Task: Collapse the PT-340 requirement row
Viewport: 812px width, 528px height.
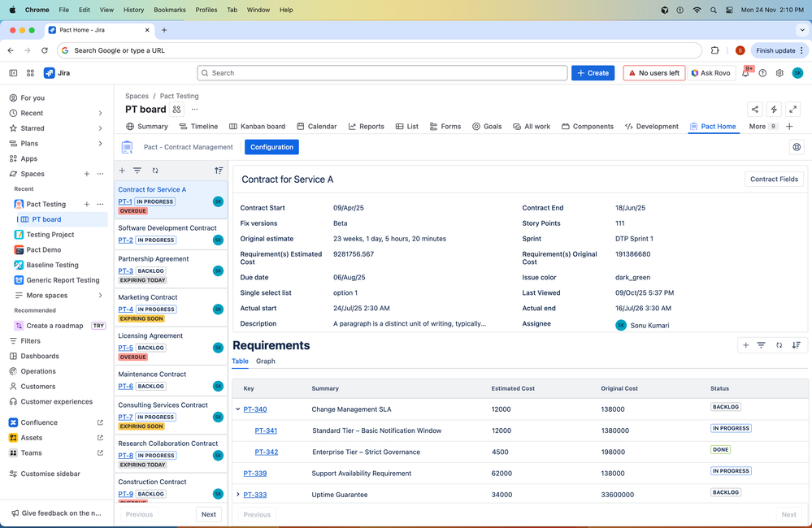Action: (237, 409)
